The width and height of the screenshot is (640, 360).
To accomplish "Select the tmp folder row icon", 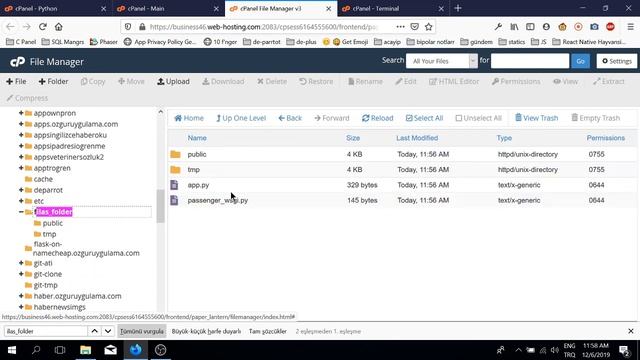I will [176, 170].
